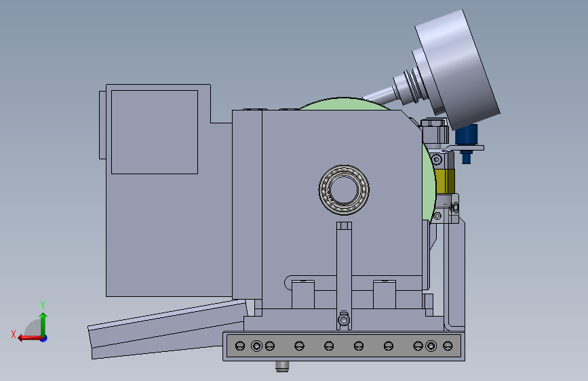Screen dimensions: 588x381
Task: Select the green disc arc above the housing
Action: click(345, 104)
